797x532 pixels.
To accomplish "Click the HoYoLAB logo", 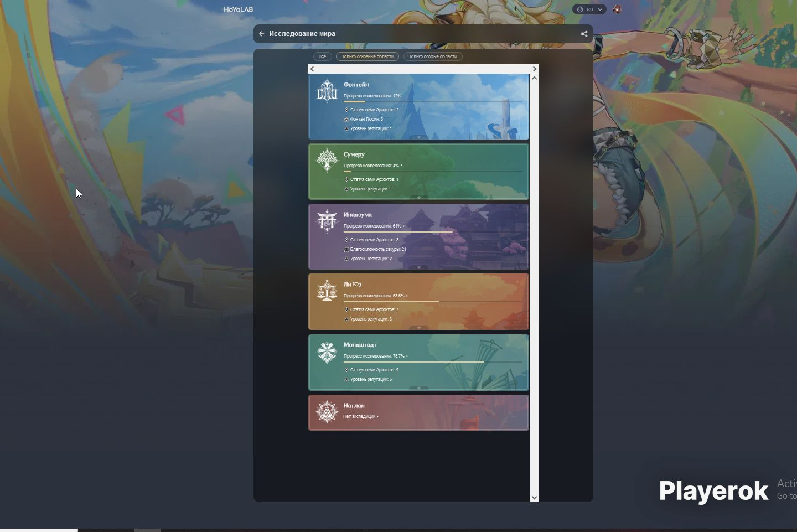I will point(239,9).
